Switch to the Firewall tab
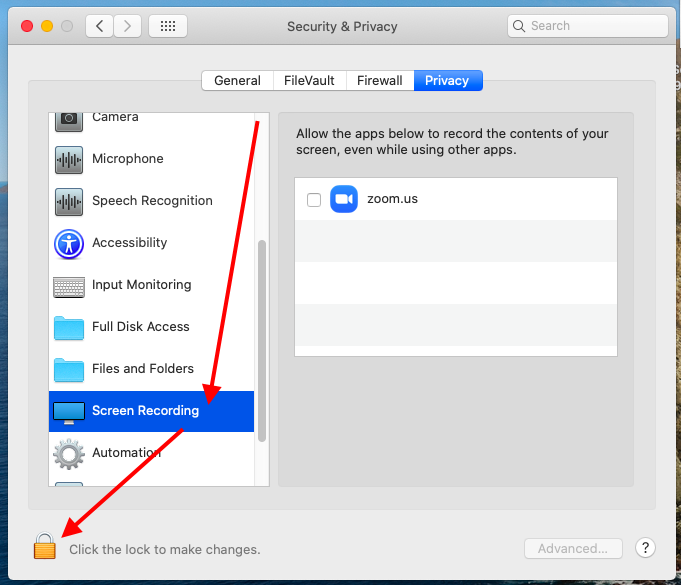The image size is (681, 585). tap(380, 81)
